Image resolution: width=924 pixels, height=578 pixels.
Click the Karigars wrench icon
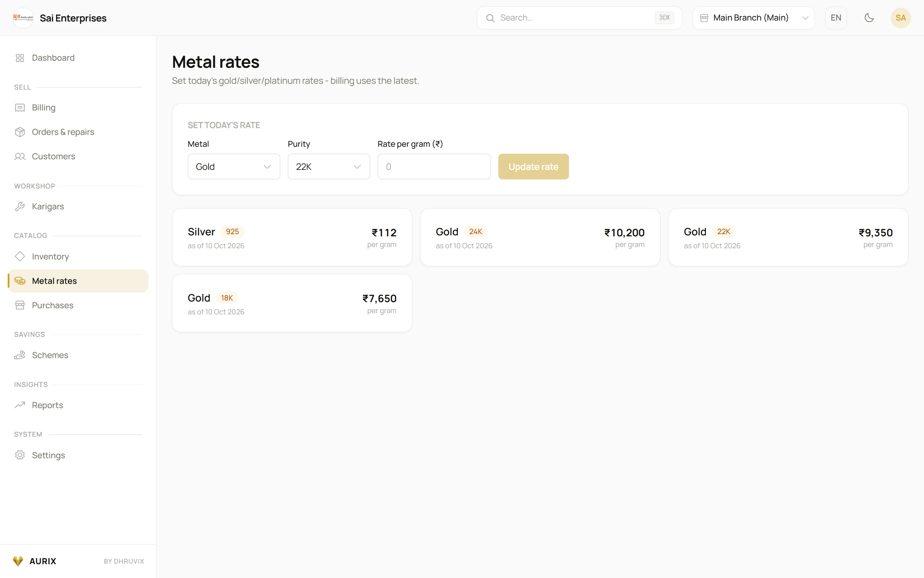(x=20, y=206)
